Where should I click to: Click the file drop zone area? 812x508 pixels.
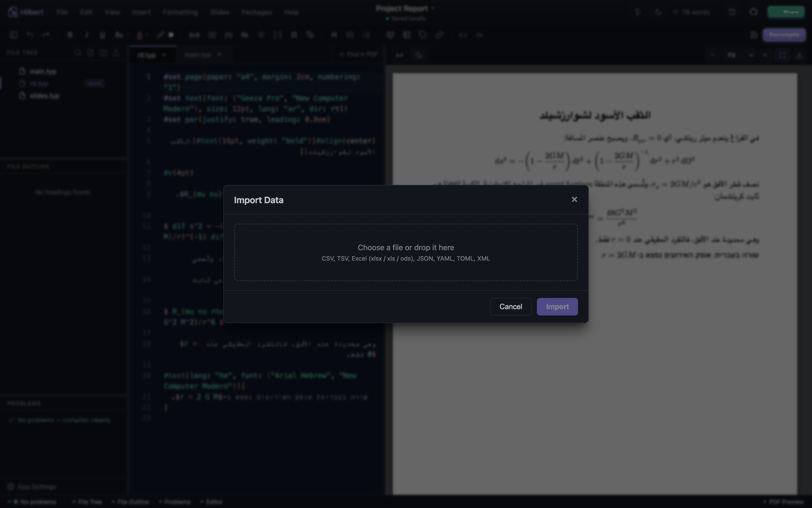406,252
